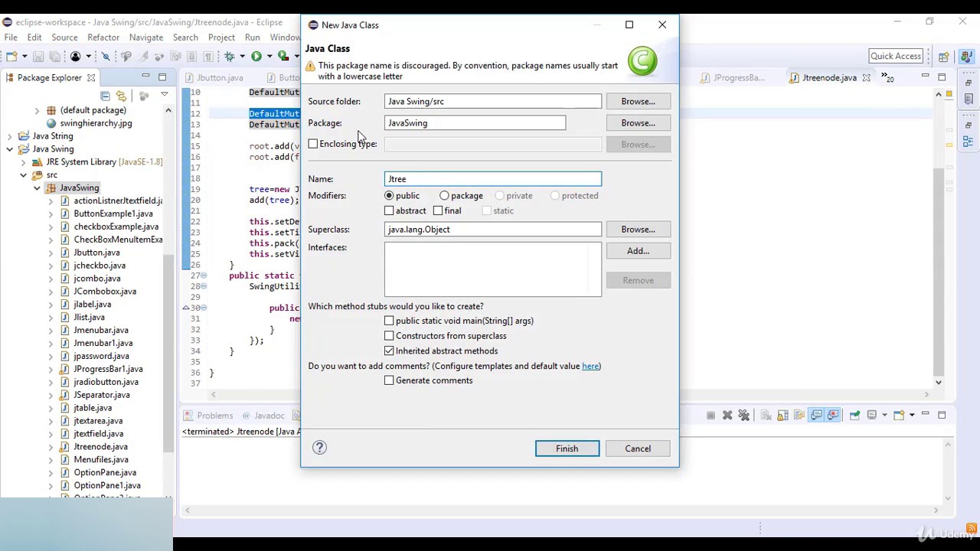Toggle Show Console on Standard Out icon
Viewport: 980px width, 551px height.
click(816, 415)
